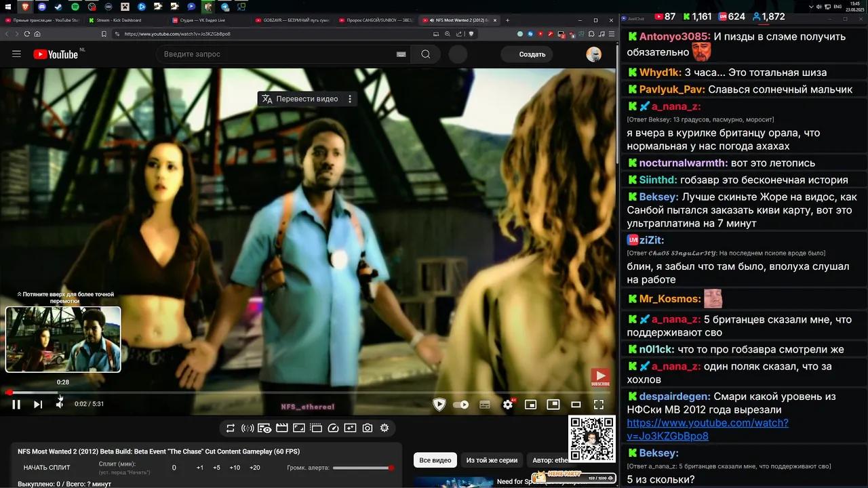Screen dimensions: 868x488
Task: Toggle the autoplay switch
Action: [461, 405]
